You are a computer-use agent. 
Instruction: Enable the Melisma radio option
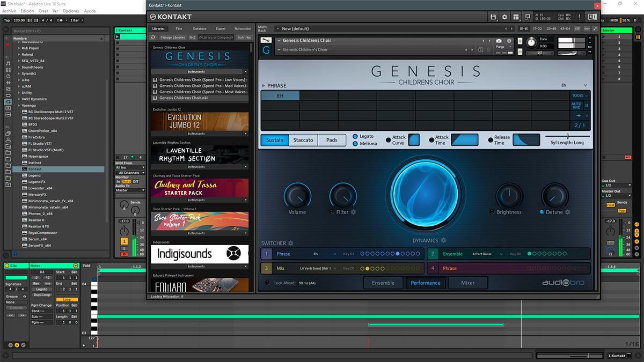coord(355,144)
